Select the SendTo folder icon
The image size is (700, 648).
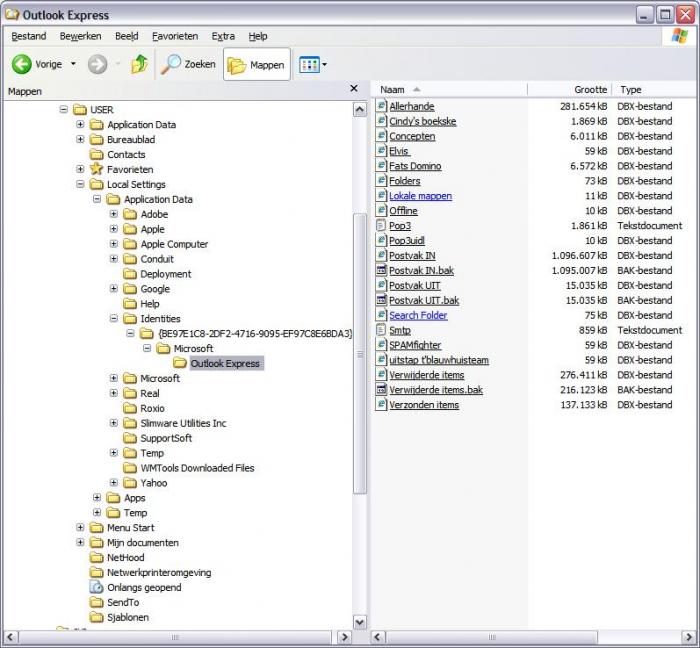pyautogui.click(x=96, y=602)
